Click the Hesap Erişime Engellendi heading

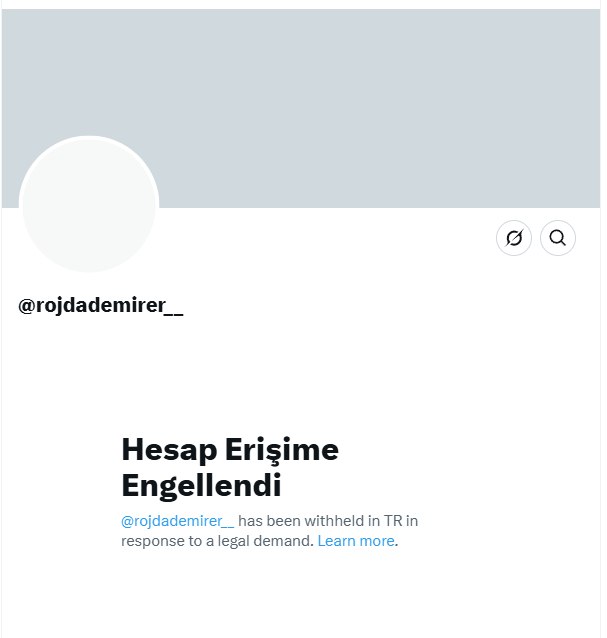point(230,467)
